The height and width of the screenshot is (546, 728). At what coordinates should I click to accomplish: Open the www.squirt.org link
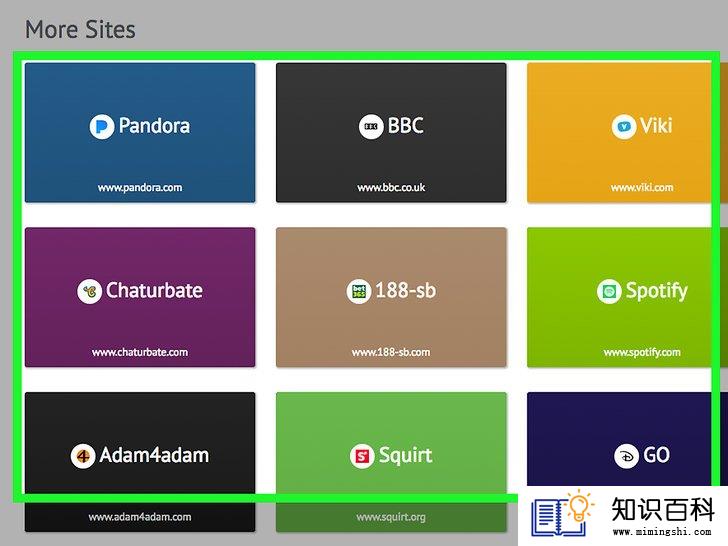[x=391, y=517]
